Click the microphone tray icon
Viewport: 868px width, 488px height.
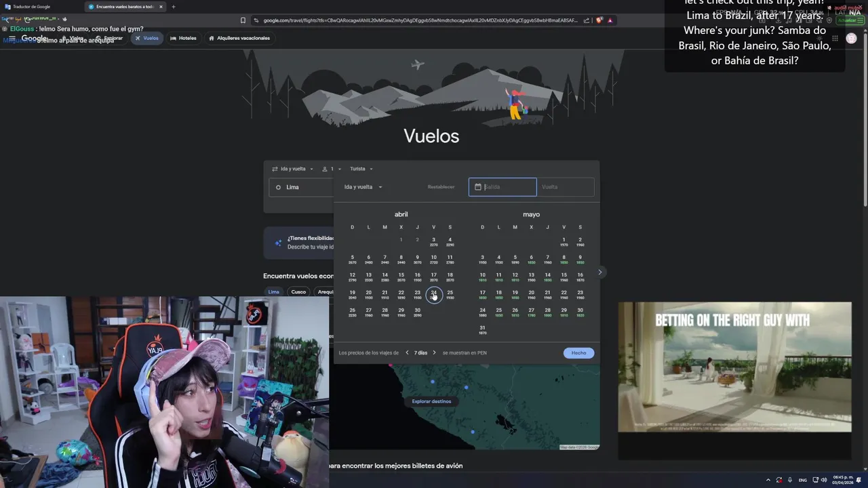point(790,480)
